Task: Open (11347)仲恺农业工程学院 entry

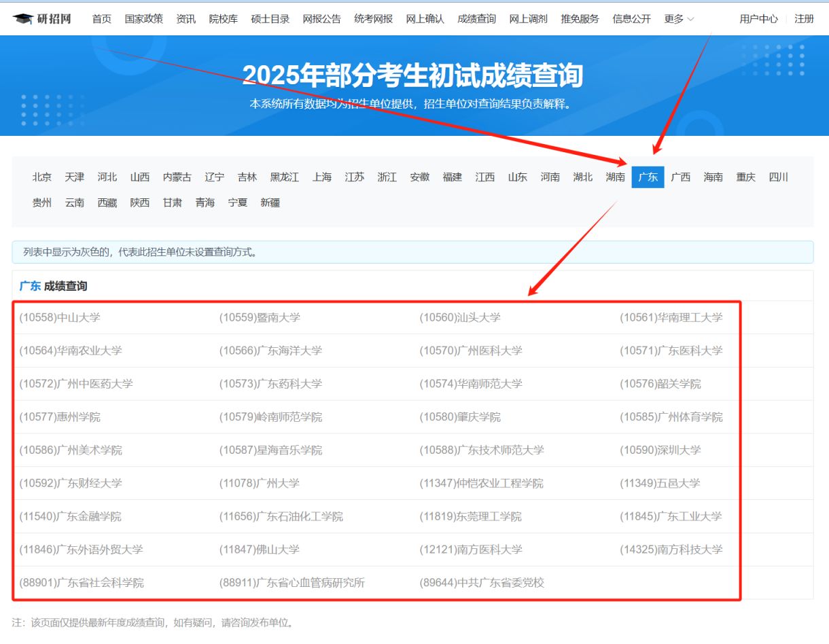Action: coord(482,484)
